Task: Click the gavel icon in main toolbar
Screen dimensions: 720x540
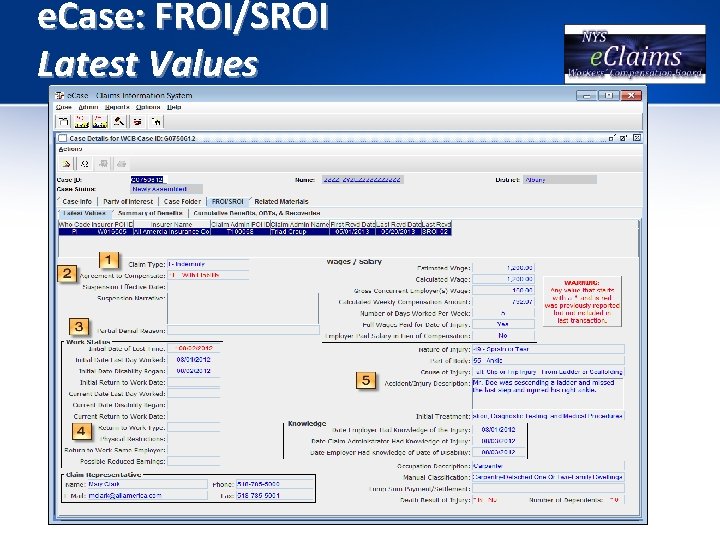Action: click(118, 121)
